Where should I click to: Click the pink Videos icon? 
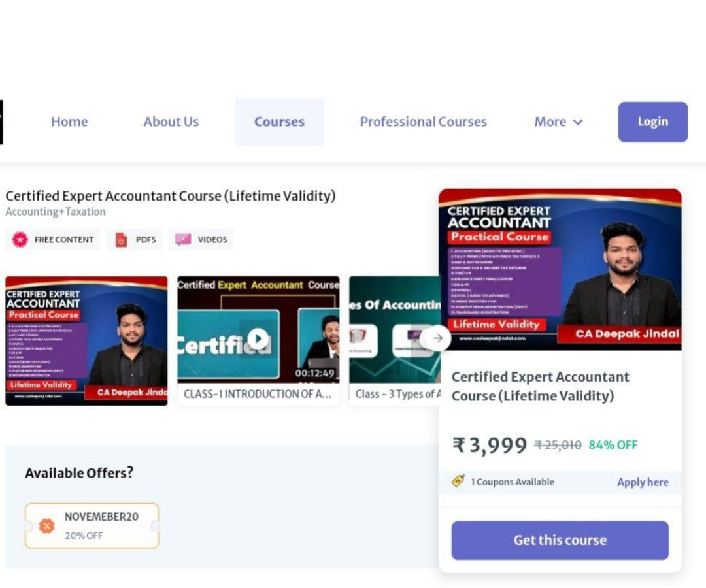tap(183, 240)
